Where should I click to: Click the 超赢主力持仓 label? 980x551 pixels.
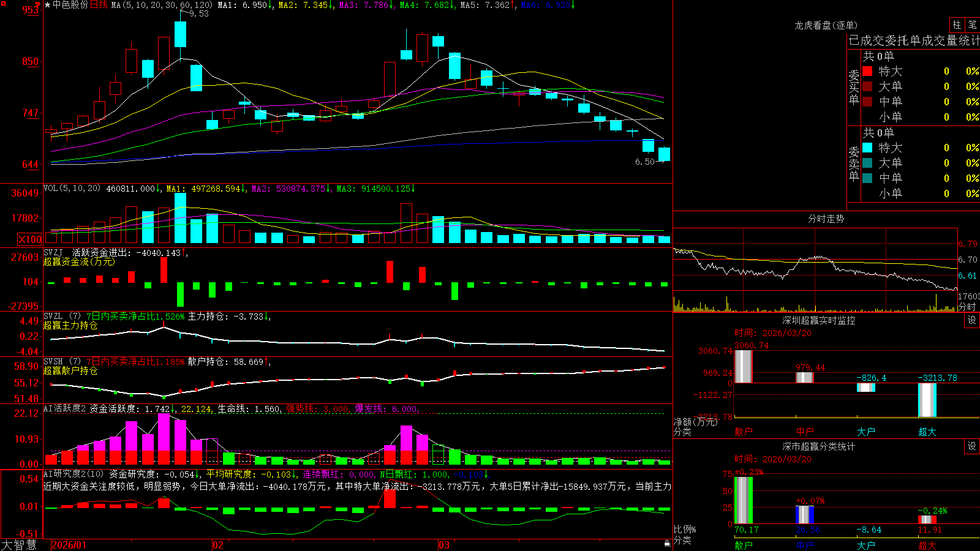click(x=70, y=325)
